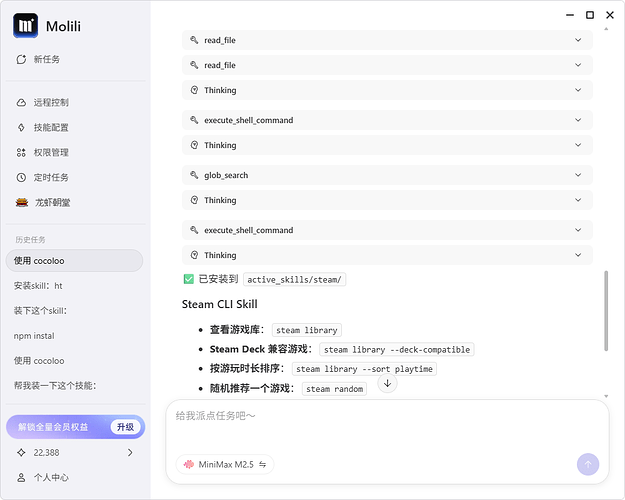Image resolution: width=625 pixels, height=500 pixels.
Task: Click the credits star icon beside 22,388
Action: click(x=21, y=453)
